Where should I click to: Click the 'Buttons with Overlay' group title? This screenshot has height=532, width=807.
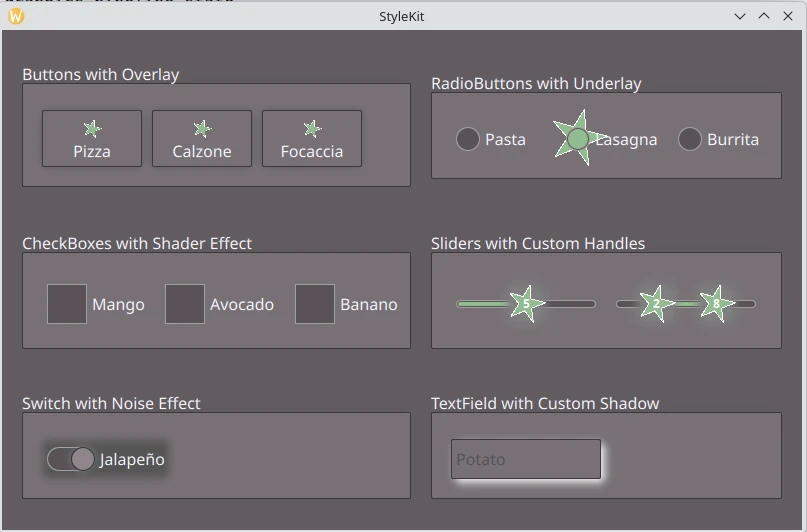[101, 75]
